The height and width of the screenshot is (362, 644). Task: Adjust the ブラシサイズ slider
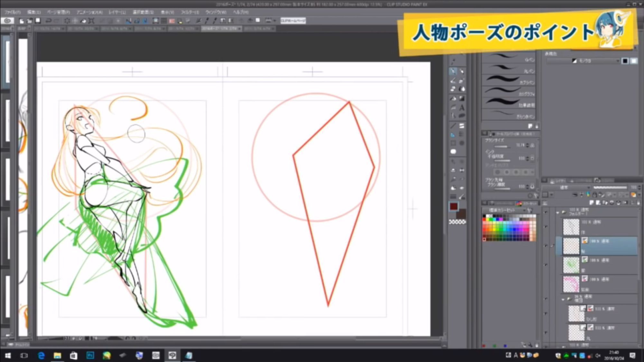[503, 147]
